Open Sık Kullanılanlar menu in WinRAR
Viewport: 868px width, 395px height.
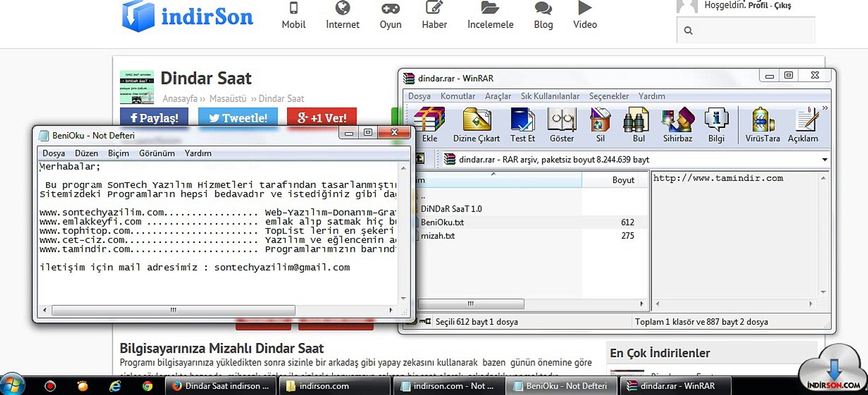pyautogui.click(x=550, y=96)
